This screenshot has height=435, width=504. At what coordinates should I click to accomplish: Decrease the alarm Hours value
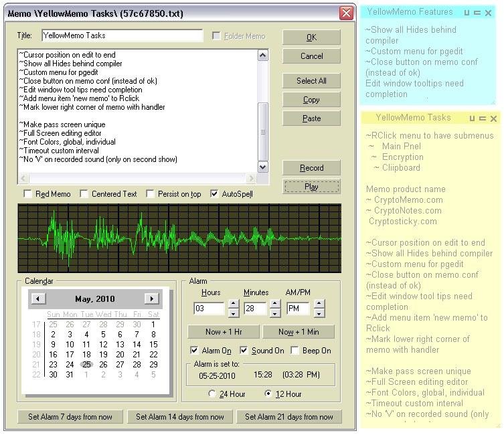tap(234, 313)
